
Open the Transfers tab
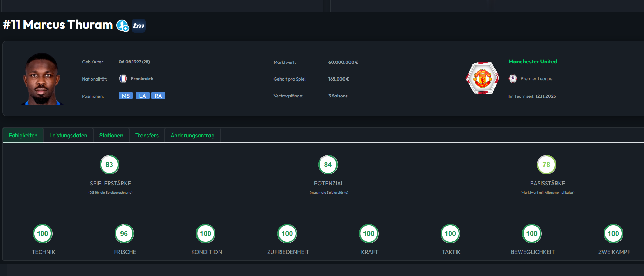pyautogui.click(x=147, y=136)
